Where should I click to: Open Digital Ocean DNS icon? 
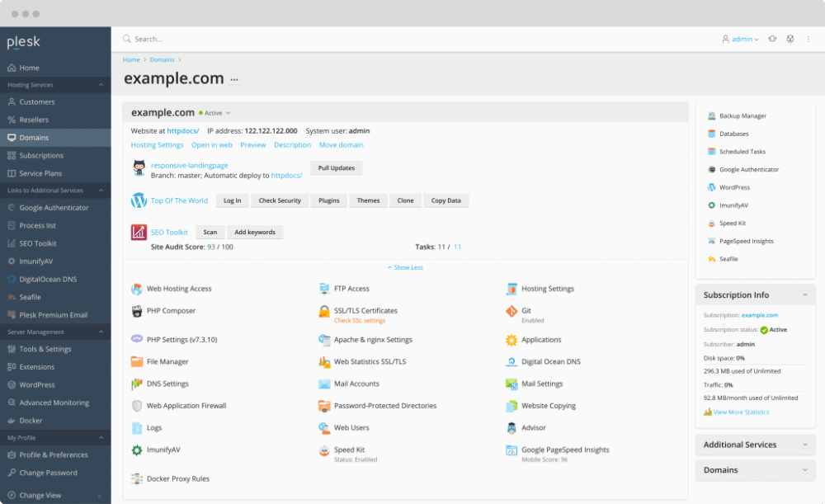511,361
